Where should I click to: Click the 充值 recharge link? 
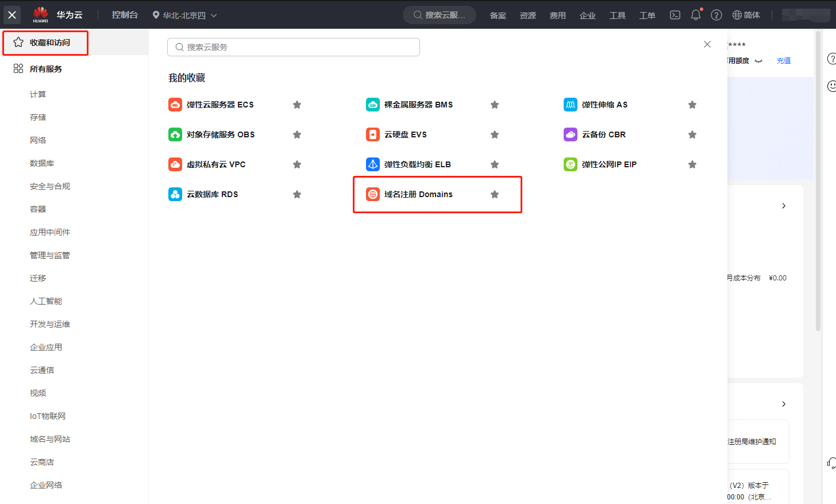784,61
